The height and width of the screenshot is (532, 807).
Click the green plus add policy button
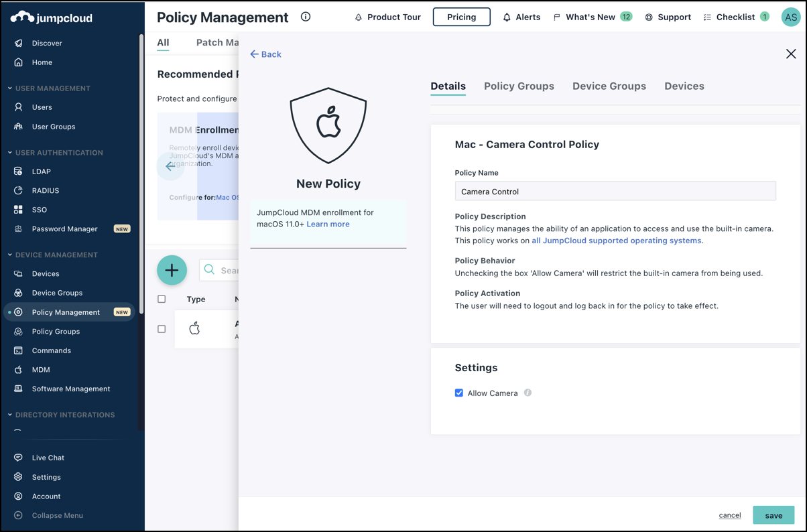point(172,270)
